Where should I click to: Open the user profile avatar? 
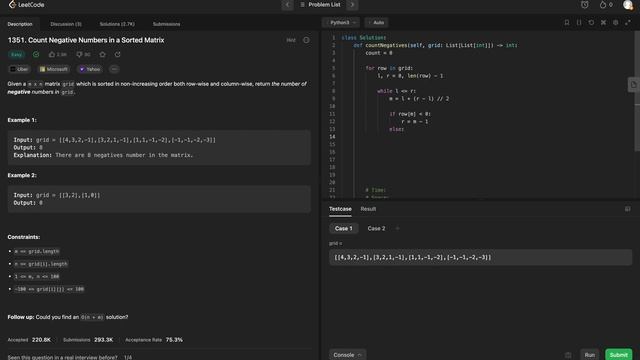coord(628,5)
